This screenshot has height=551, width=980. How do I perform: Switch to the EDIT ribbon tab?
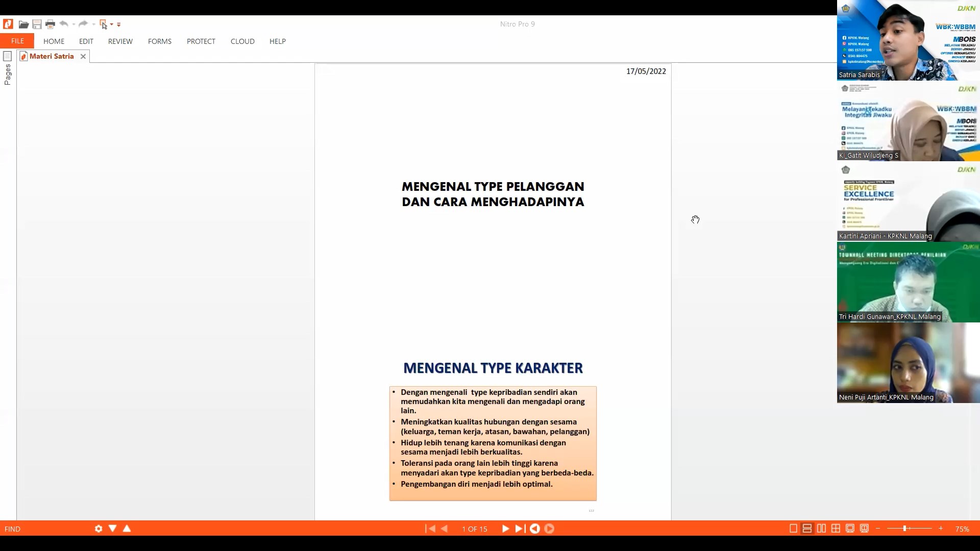tap(86, 41)
